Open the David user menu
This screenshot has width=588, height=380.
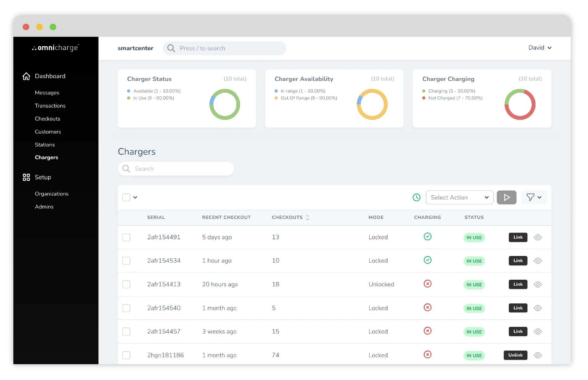click(x=540, y=48)
